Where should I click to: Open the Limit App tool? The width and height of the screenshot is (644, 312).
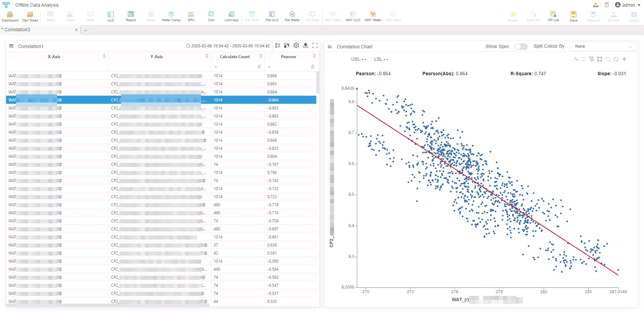pyautogui.click(x=231, y=16)
